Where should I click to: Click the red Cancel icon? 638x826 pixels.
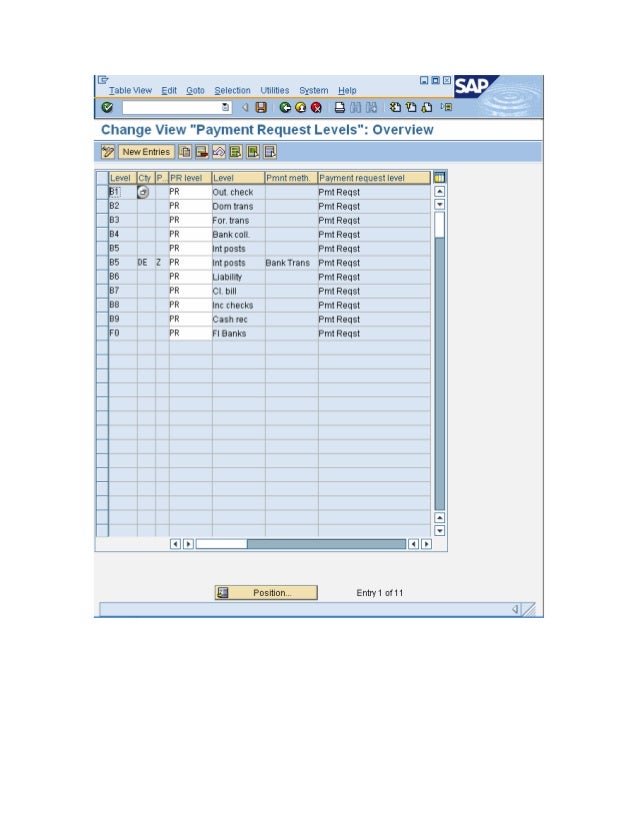(316, 107)
